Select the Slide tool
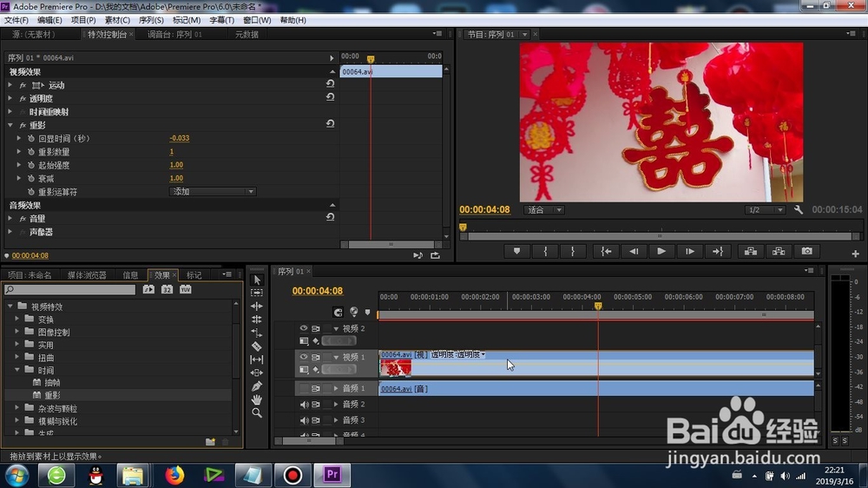Image resolution: width=868 pixels, height=488 pixels. (257, 373)
